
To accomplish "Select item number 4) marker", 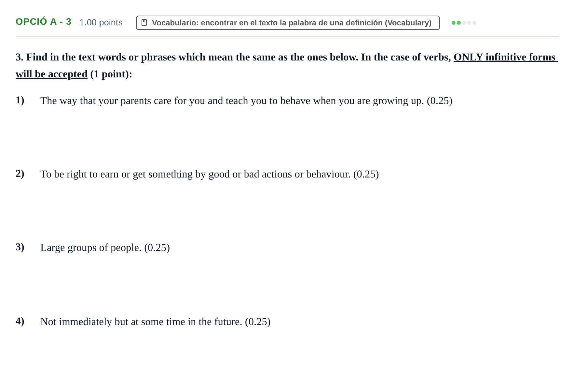I will click(20, 321).
